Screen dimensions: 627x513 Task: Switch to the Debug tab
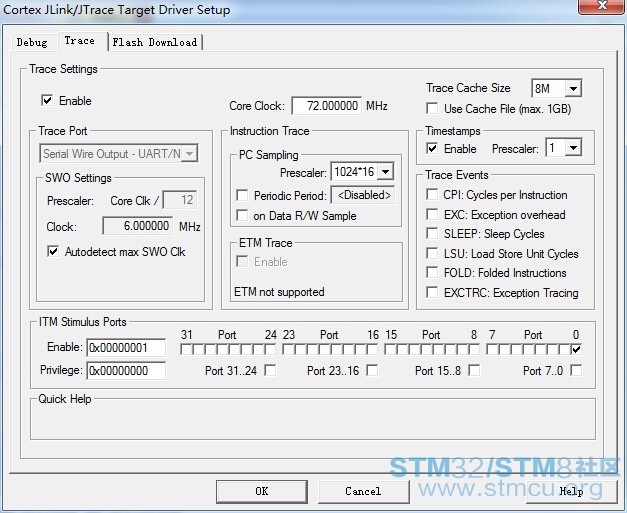[x=32, y=42]
